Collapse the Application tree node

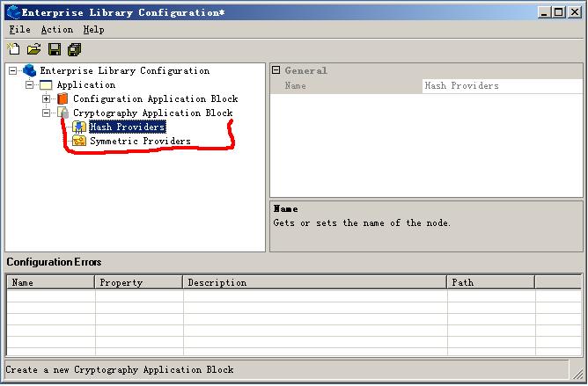tap(29, 85)
